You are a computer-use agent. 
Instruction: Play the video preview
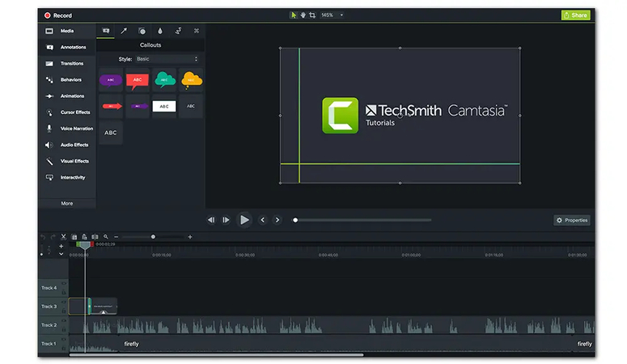pyautogui.click(x=244, y=220)
